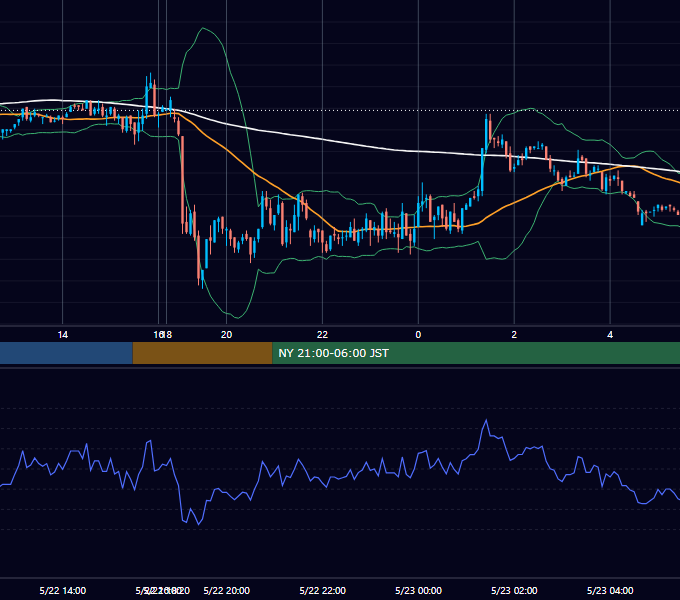
Task: Click the 5/23 04:00 date label
Action: pos(610,590)
